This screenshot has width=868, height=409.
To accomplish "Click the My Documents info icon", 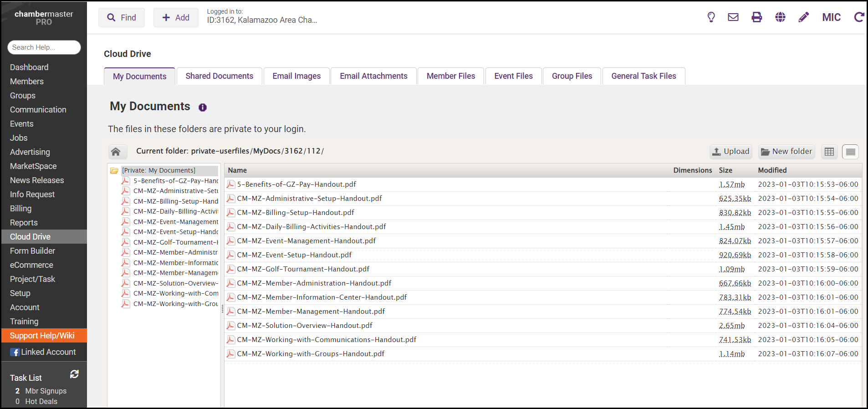I will 203,107.
